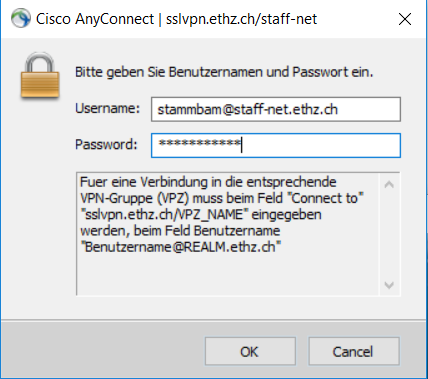This screenshot has width=428, height=379.
Task: Click the 'Bitte geben Sie Benutzernamen' prompt text
Action: [x=224, y=72]
